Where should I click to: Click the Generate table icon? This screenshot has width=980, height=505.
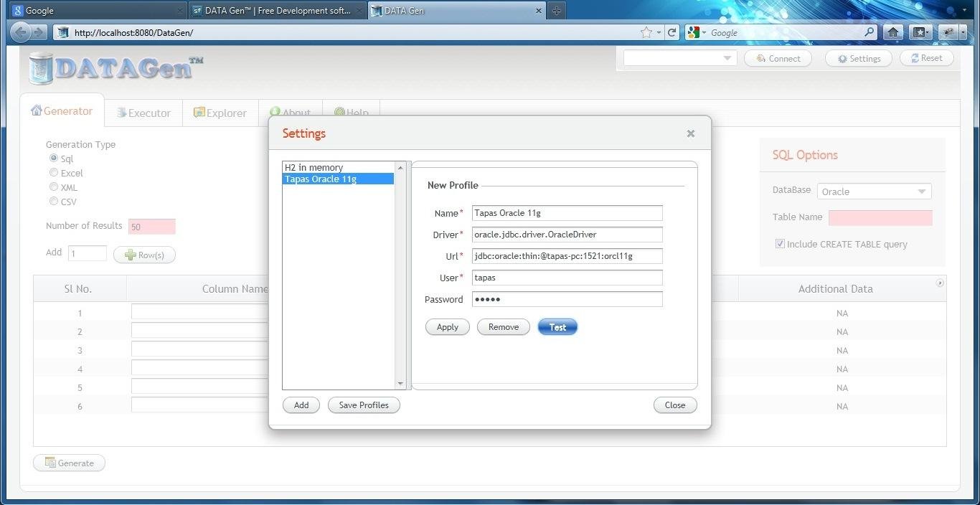(49, 463)
